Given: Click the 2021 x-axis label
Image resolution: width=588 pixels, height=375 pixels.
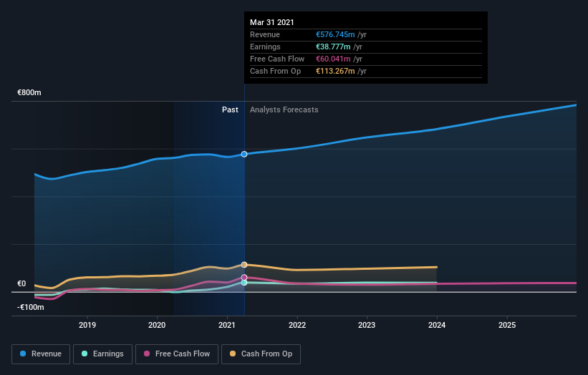Looking at the screenshot, I should [x=227, y=325].
